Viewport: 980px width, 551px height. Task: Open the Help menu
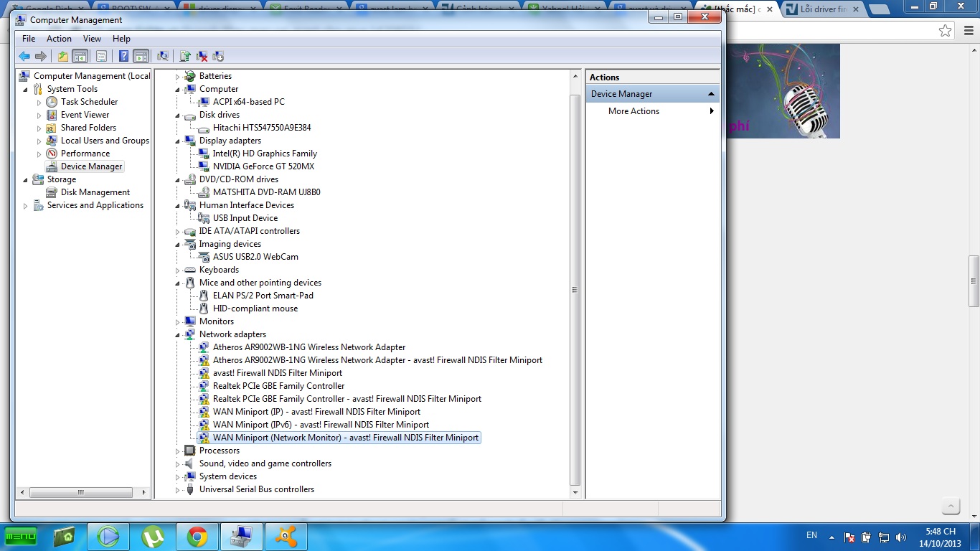pyautogui.click(x=121, y=39)
